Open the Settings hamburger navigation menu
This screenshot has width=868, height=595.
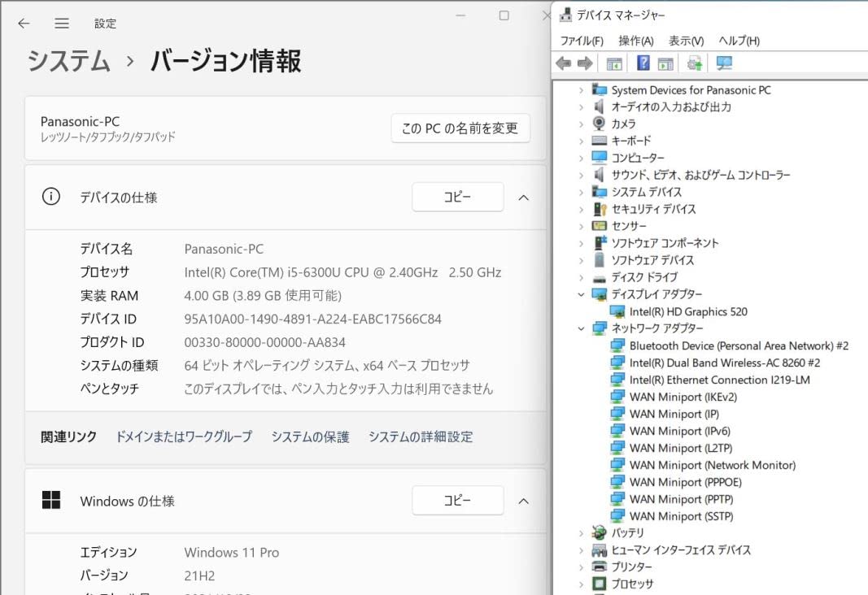62,24
